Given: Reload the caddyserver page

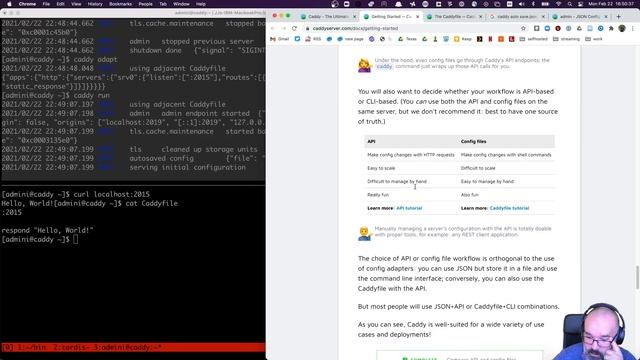Looking at the screenshot, I should pyautogui.click(x=294, y=29).
